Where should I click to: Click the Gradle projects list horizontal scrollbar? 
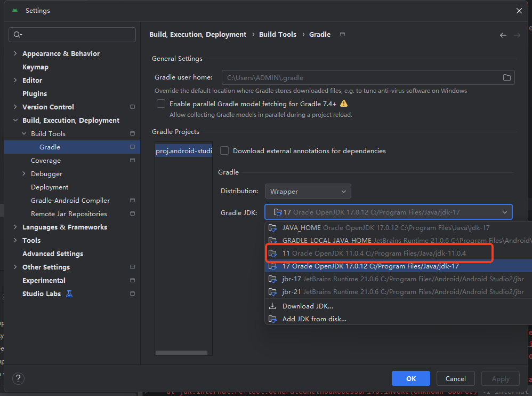(x=182, y=353)
